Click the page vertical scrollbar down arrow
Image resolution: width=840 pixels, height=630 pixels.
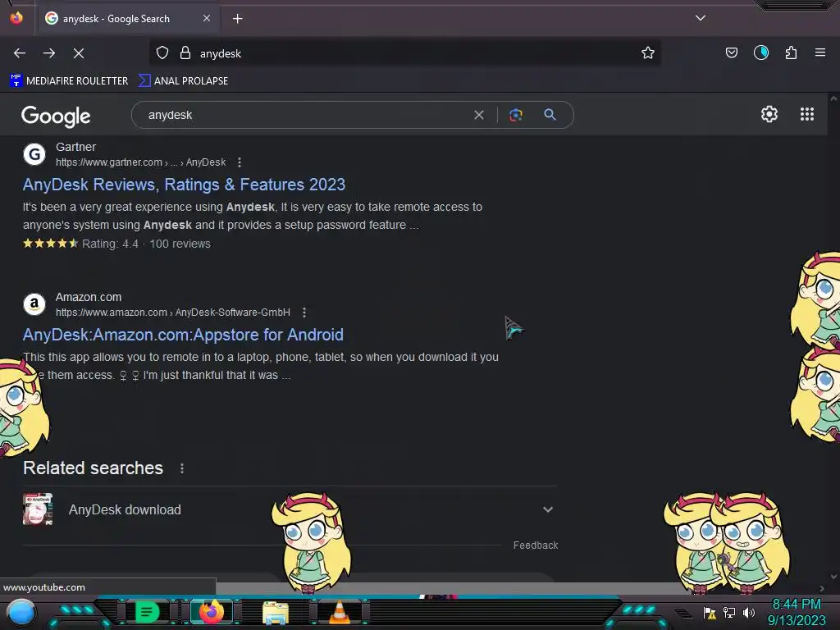pos(833,577)
